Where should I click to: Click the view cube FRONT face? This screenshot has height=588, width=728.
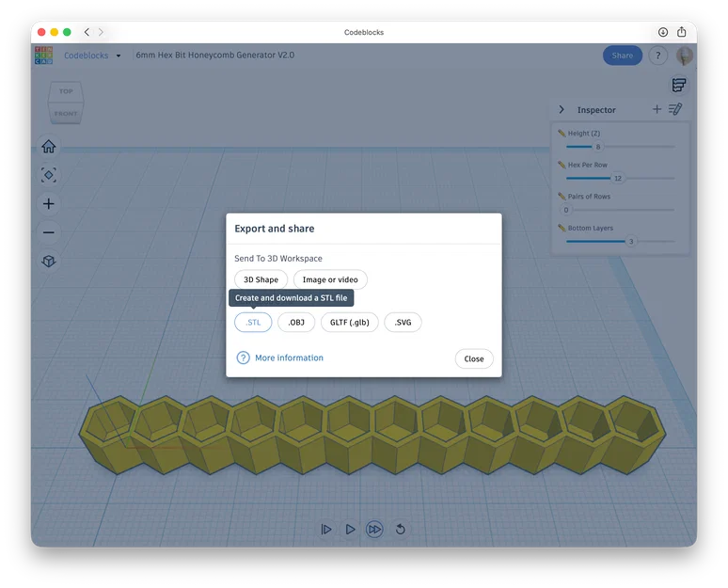tap(66, 113)
